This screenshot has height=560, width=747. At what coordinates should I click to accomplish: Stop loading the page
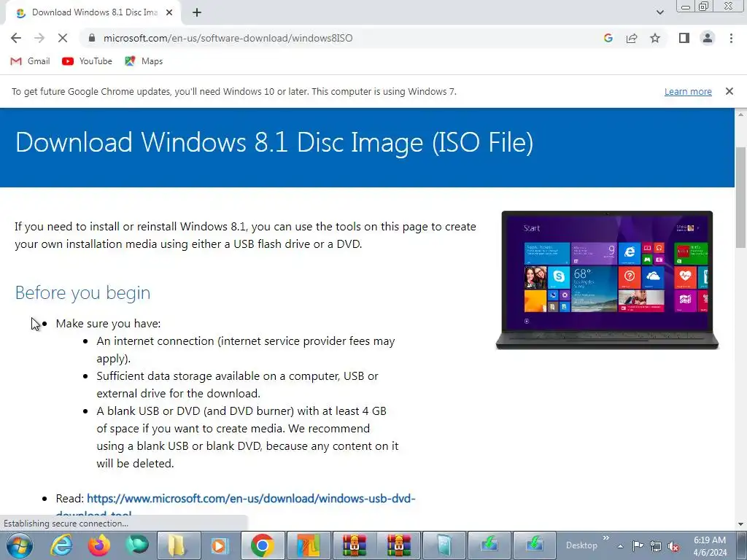63,38
